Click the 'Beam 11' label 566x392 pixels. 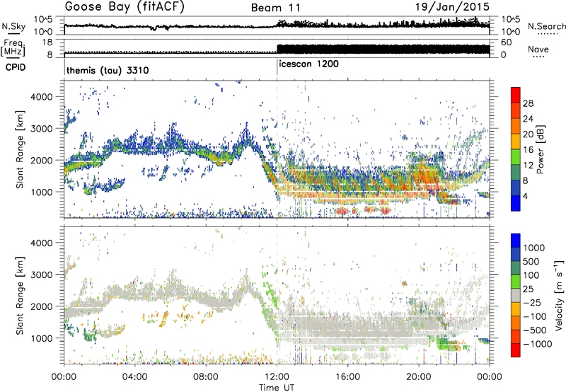coord(276,8)
